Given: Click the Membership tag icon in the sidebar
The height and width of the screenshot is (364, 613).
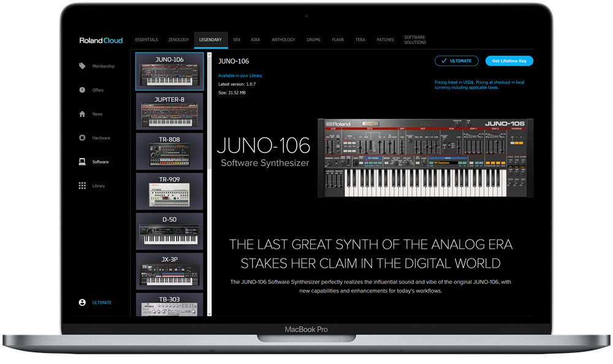Looking at the screenshot, I should [82, 66].
